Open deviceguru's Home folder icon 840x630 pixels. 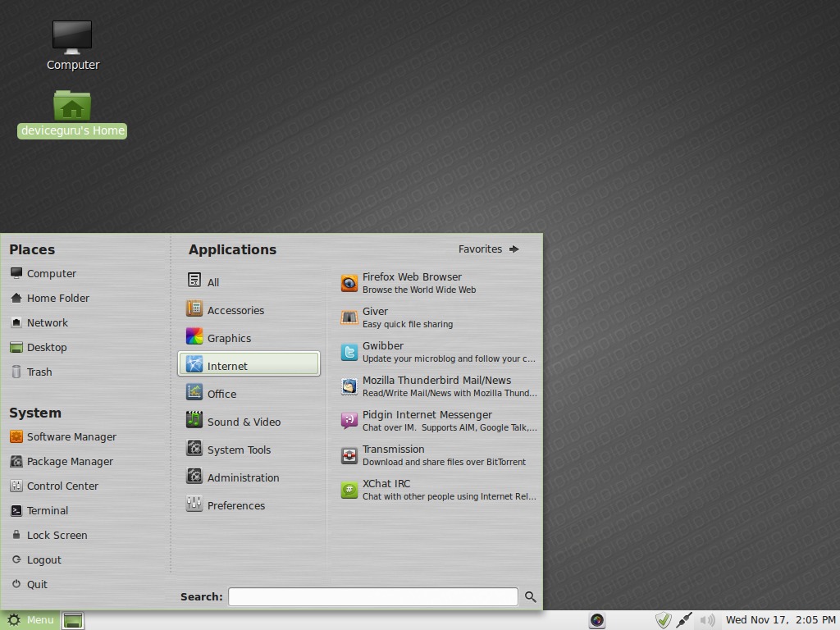point(72,113)
